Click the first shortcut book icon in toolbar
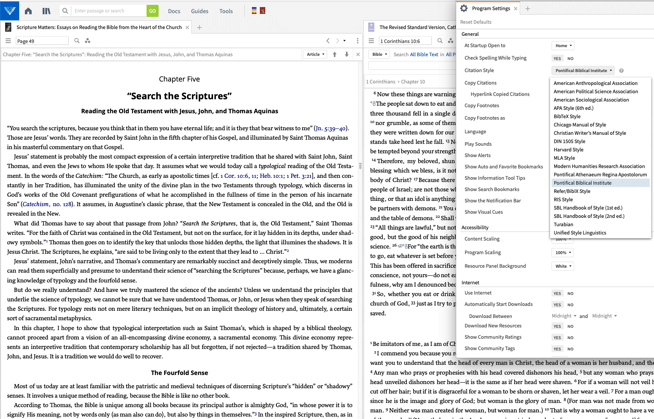This screenshot has height=419, width=654. (254, 11)
